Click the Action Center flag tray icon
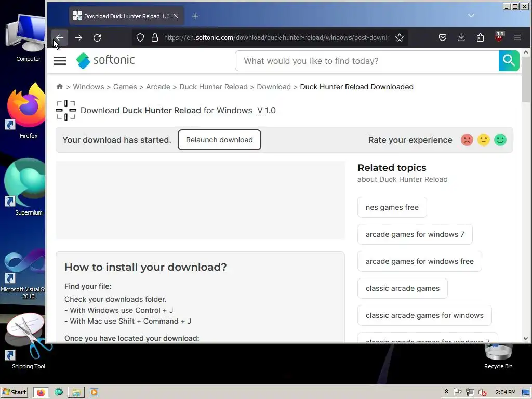The width and height of the screenshot is (532, 399). [x=458, y=392]
